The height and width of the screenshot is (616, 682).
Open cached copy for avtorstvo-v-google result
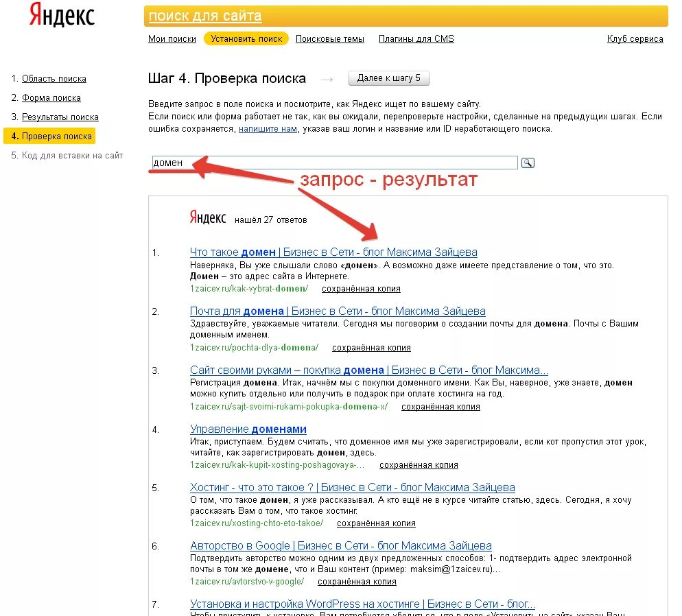(x=357, y=582)
